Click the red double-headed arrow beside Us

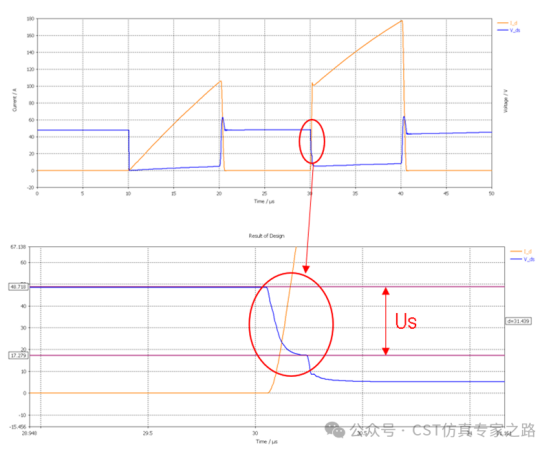(386, 321)
